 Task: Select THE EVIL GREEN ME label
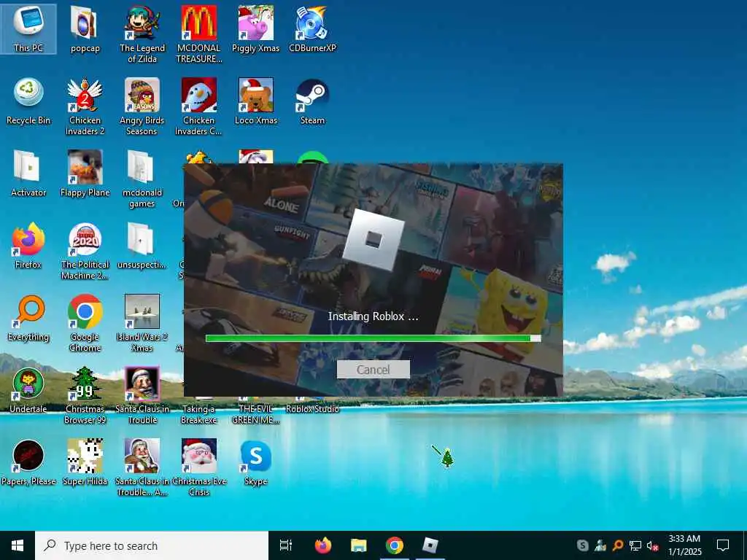click(256, 414)
